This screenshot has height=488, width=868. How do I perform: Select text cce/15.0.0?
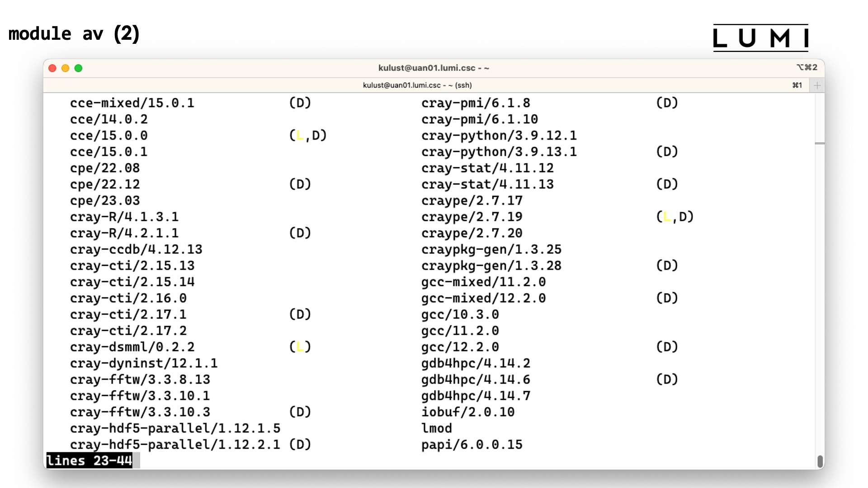pos(109,136)
